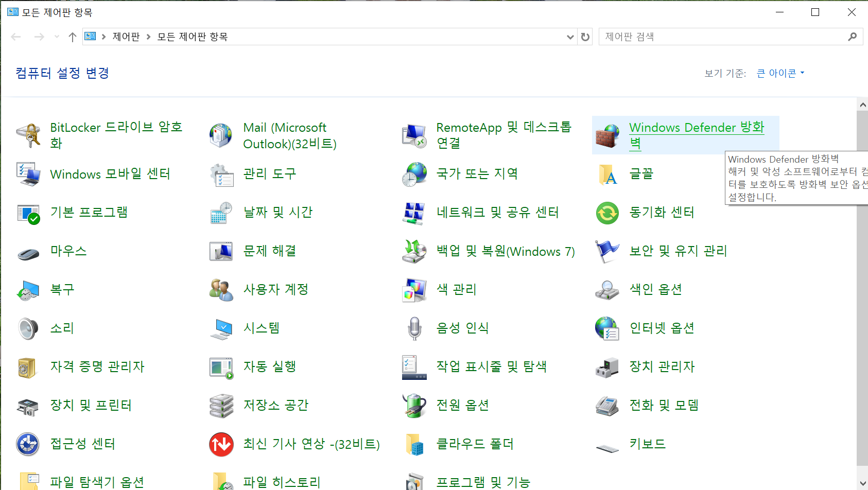Refresh the control panel view
Image resolution: width=868 pixels, height=490 pixels.
[x=585, y=37]
